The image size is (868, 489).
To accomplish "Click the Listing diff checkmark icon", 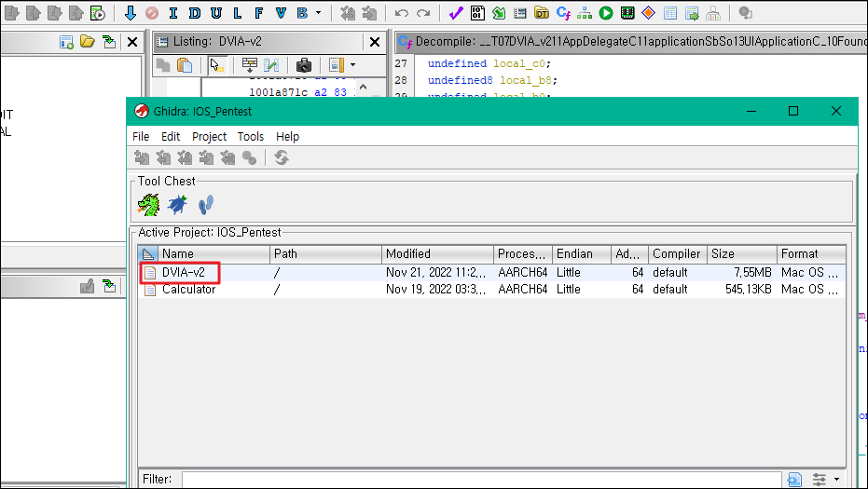I will pyautogui.click(x=271, y=65).
